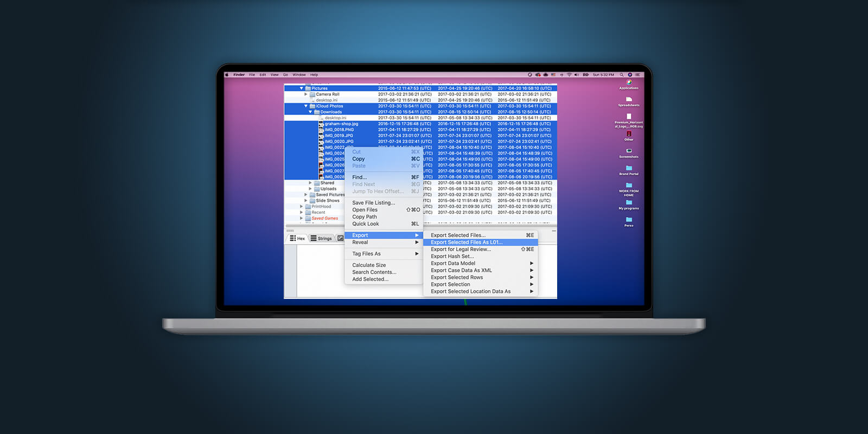Expand the Shared folder

click(310, 183)
